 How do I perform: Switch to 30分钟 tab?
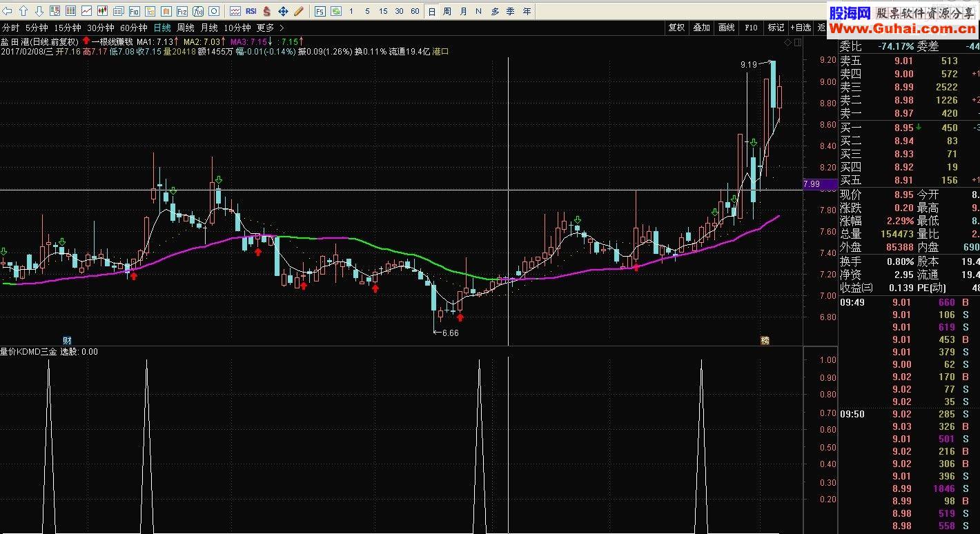(101, 28)
